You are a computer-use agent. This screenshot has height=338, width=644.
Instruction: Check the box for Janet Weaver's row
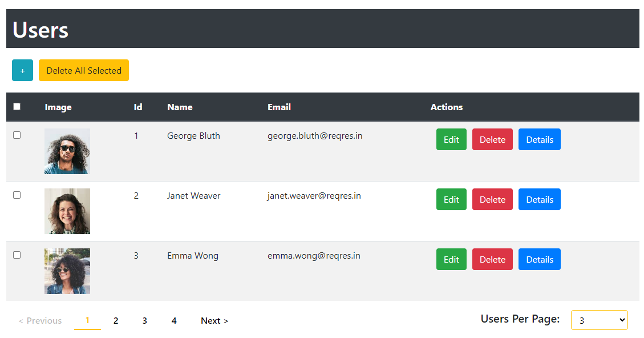pos(17,195)
